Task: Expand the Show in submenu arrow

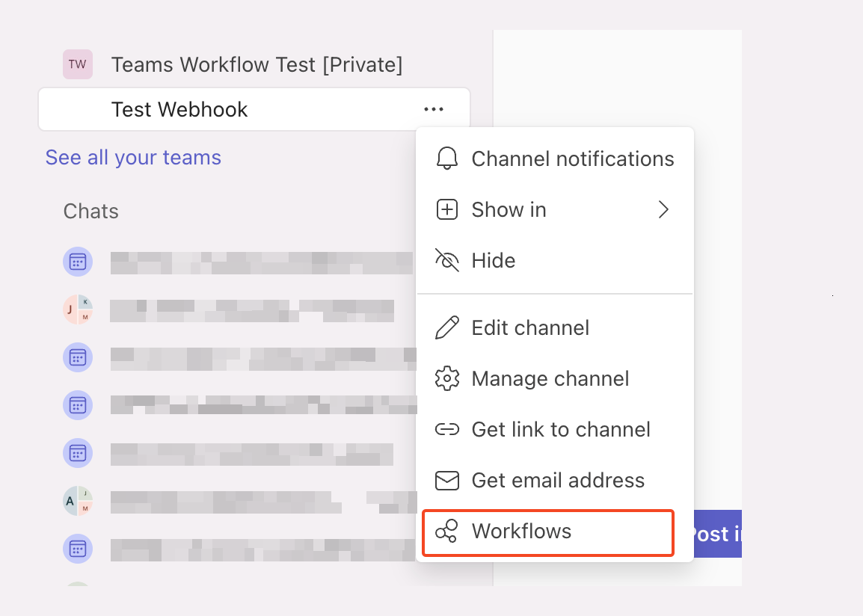Action: point(663,210)
